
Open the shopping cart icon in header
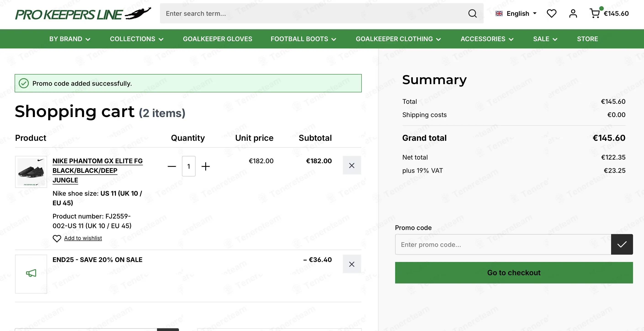(595, 13)
